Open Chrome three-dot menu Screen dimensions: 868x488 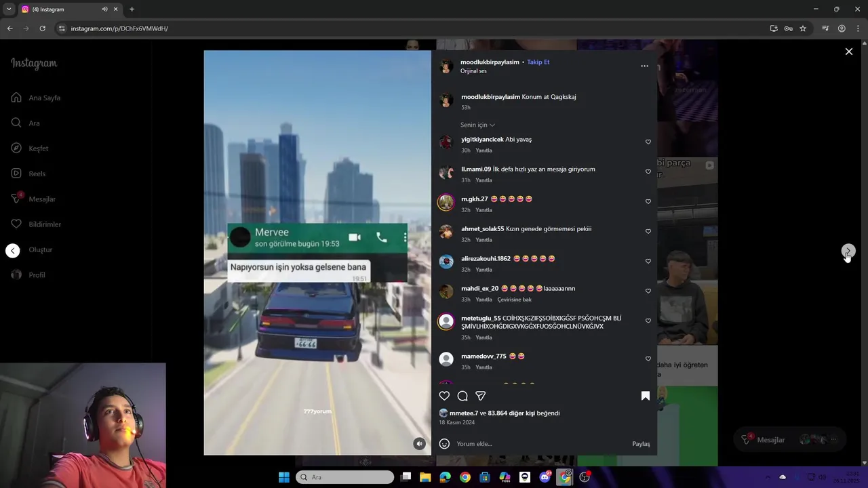[858, 28]
